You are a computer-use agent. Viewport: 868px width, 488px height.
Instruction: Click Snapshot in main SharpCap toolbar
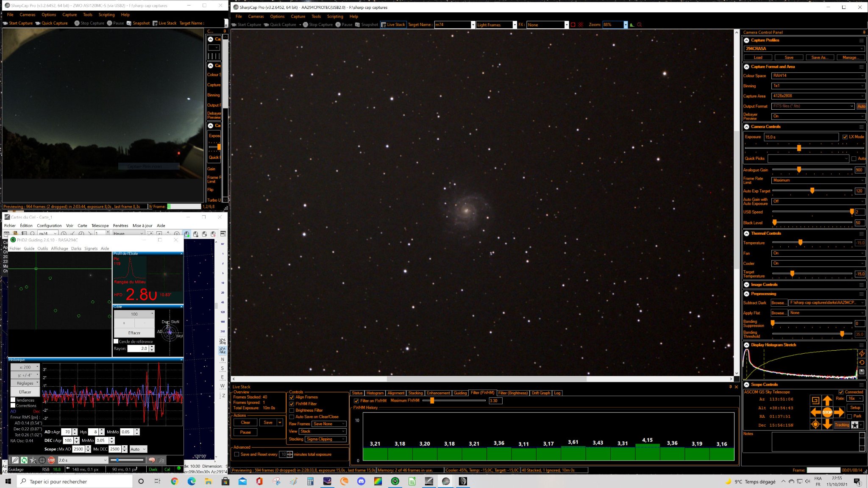pos(366,25)
